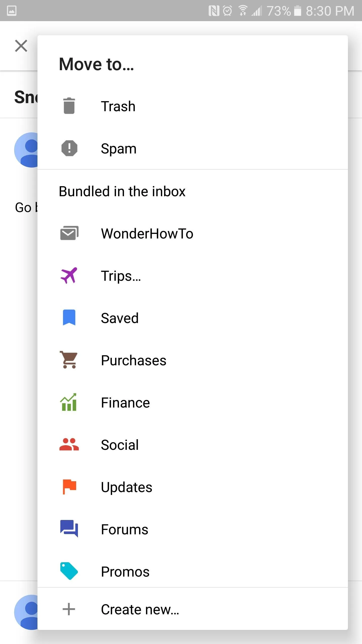This screenshot has height=644, width=362.
Task: Close the message with the X button
Action: point(21,46)
